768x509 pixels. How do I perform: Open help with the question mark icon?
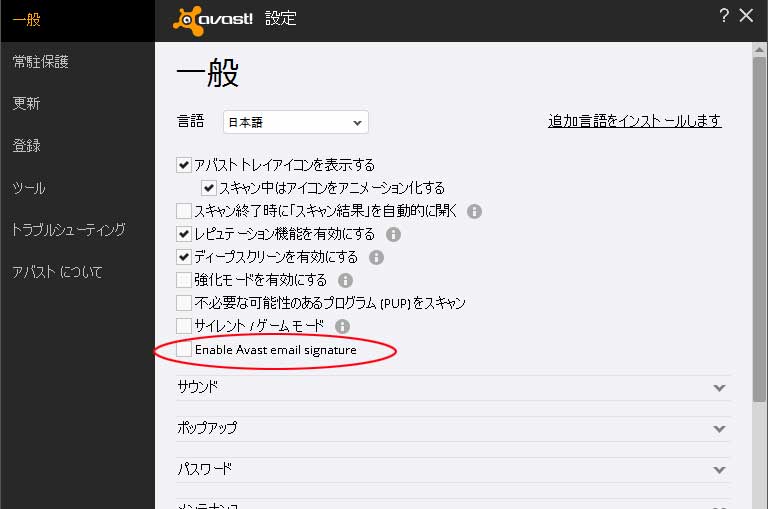(724, 16)
